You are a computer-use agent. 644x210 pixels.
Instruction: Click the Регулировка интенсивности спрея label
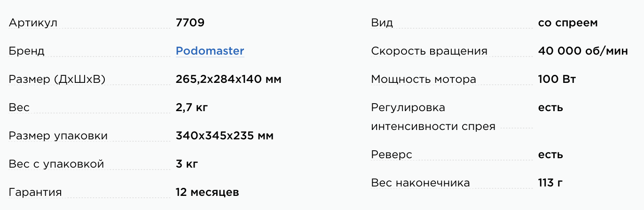(432, 117)
